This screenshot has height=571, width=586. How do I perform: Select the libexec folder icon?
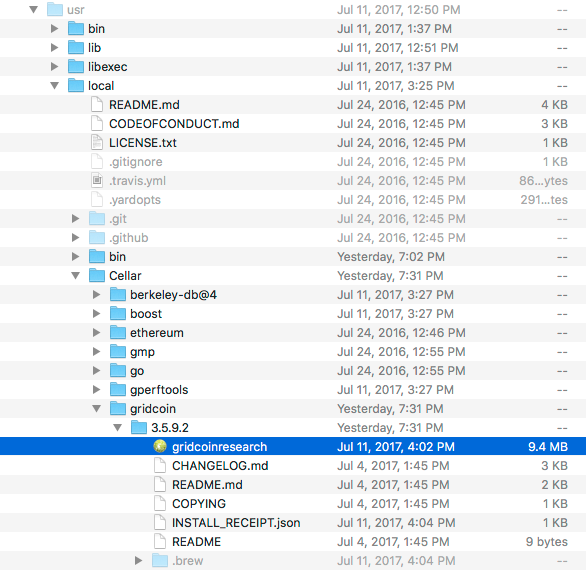point(76,67)
